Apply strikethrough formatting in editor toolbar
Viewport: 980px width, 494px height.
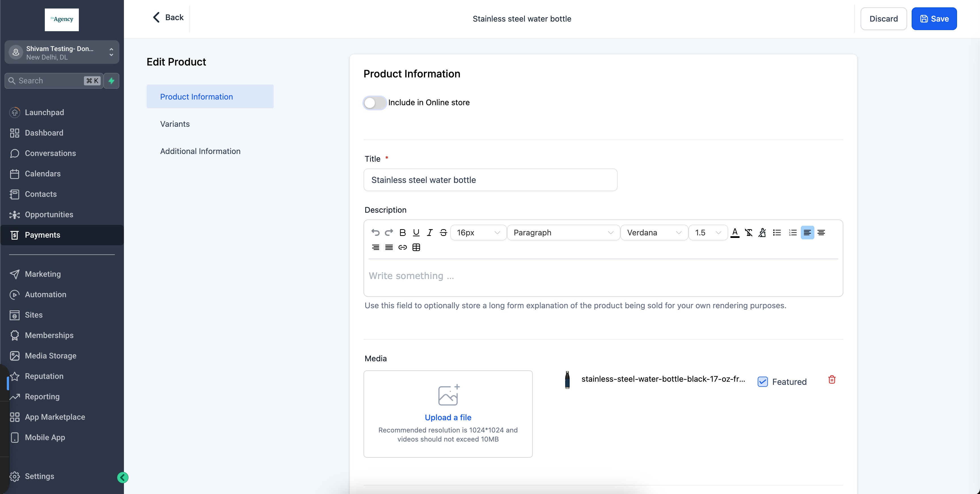coord(443,233)
